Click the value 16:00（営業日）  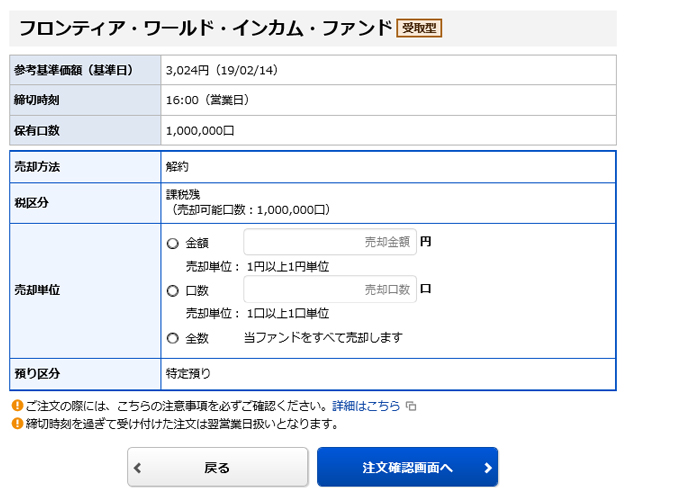click(x=208, y=100)
